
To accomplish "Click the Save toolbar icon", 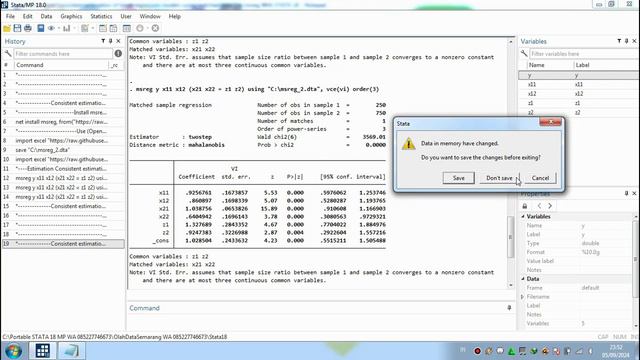I will (17, 28).
